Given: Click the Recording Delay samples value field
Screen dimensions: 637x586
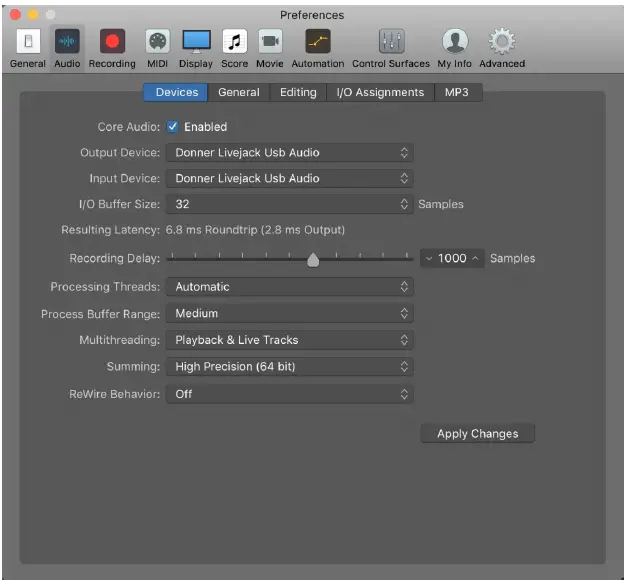Looking at the screenshot, I should pos(452,258).
